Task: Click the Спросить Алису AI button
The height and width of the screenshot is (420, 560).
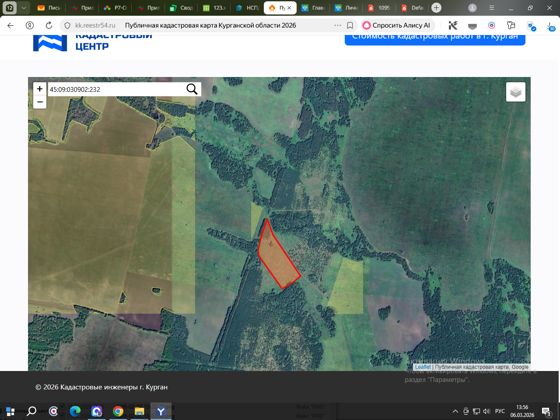Action: pos(396,25)
